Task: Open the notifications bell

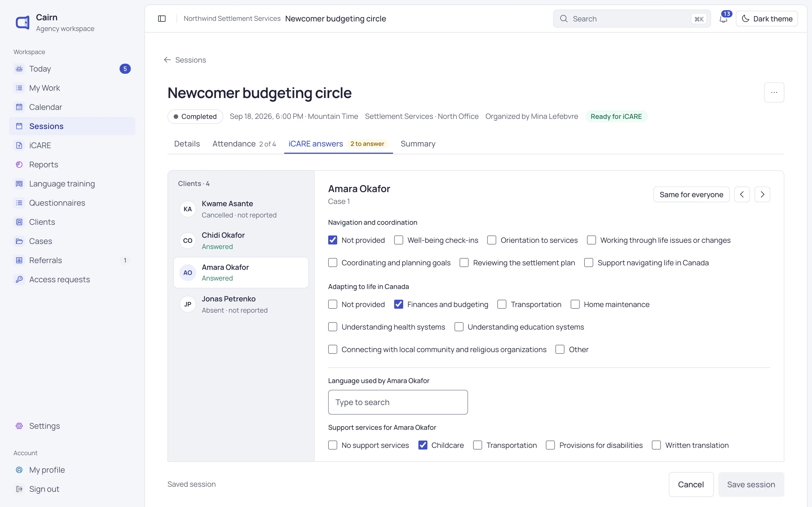Action: coord(723,19)
